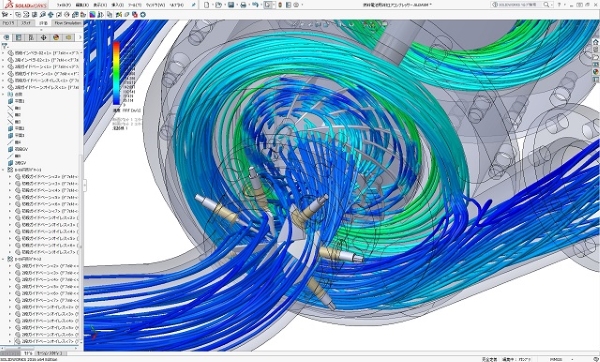The height and width of the screenshot is (362, 600).
Task: Click the New document icon
Action: click(x=207, y=5)
